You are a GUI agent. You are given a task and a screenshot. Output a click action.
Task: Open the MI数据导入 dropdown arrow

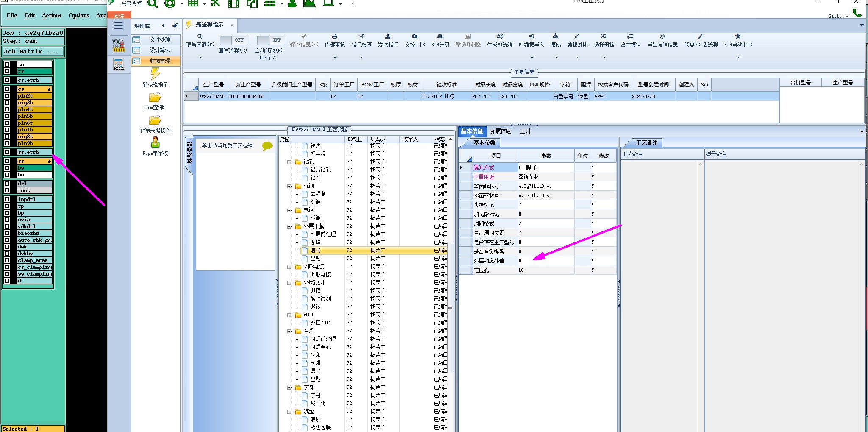[531, 57]
